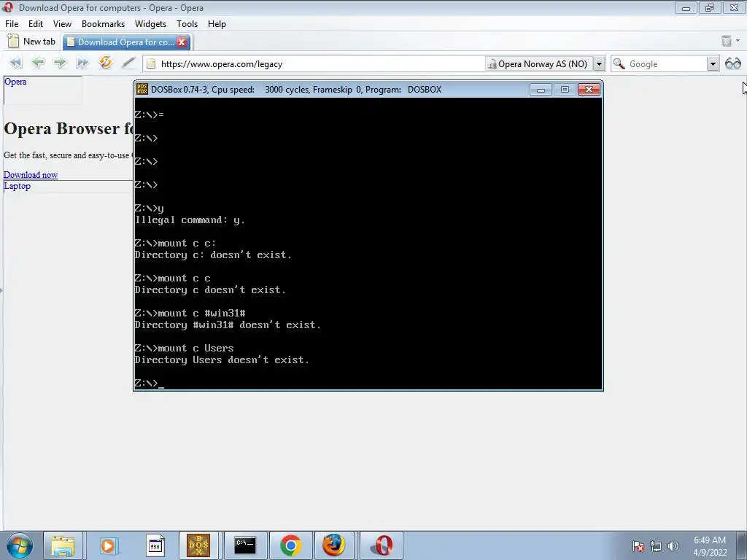Open Windows Media Player from taskbar
The height and width of the screenshot is (560, 747).
108,545
